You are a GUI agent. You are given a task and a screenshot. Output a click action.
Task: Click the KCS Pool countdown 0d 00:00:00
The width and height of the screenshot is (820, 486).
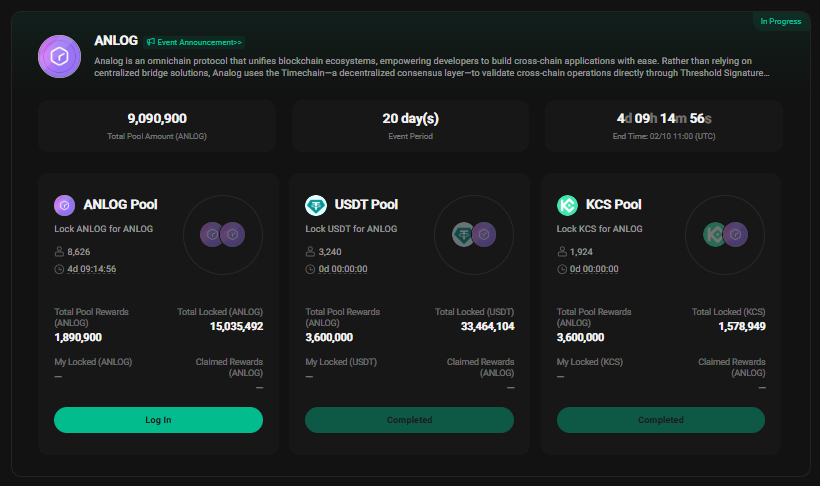(x=594, y=269)
